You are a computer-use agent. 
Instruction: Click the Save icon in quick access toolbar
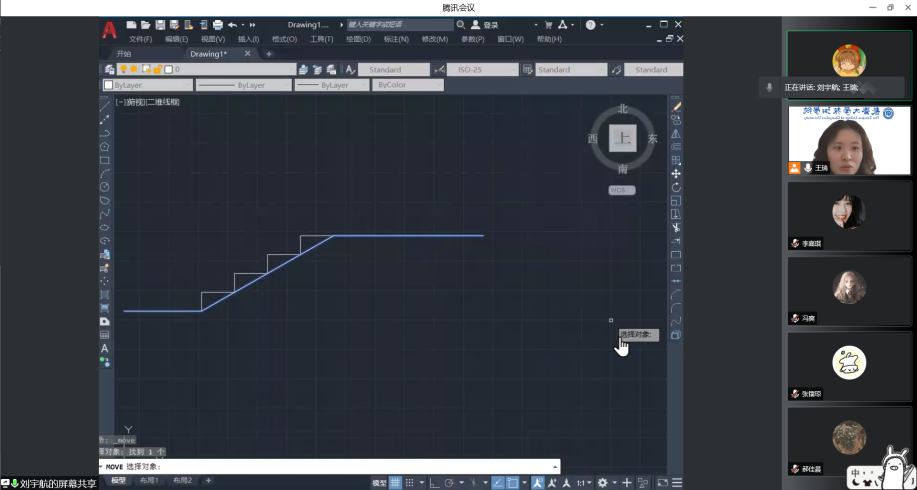coord(160,24)
